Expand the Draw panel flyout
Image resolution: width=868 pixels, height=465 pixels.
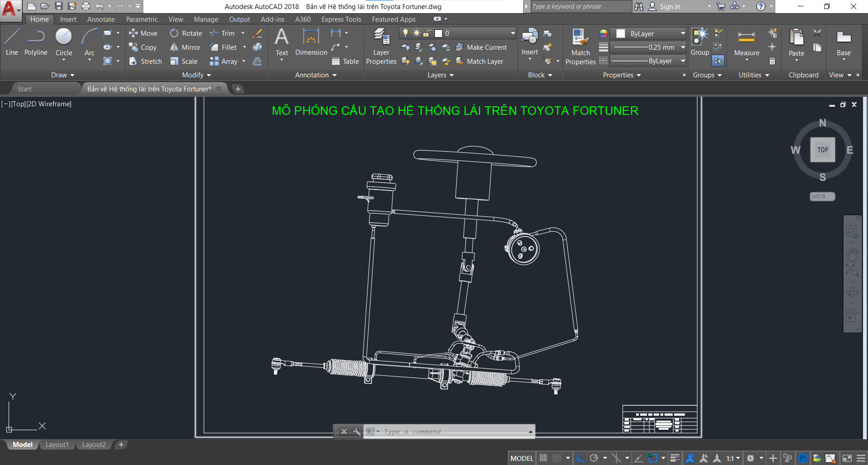(x=62, y=75)
